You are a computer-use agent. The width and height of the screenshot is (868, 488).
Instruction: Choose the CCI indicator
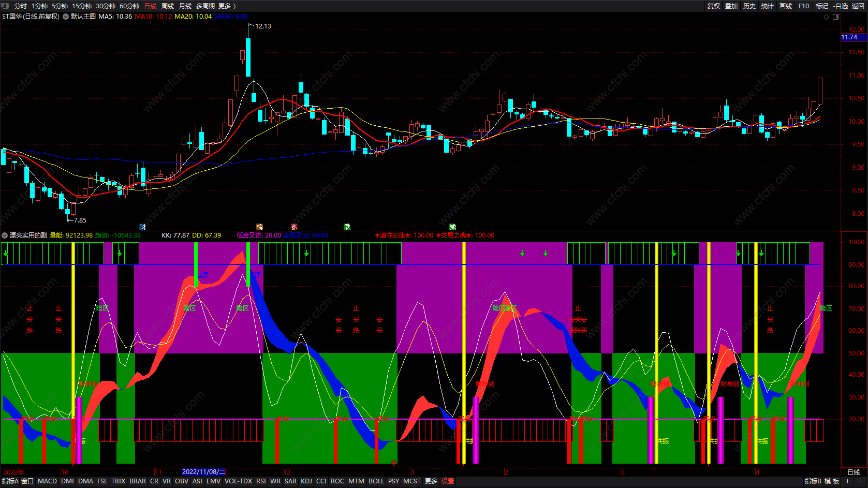[x=321, y=481]
